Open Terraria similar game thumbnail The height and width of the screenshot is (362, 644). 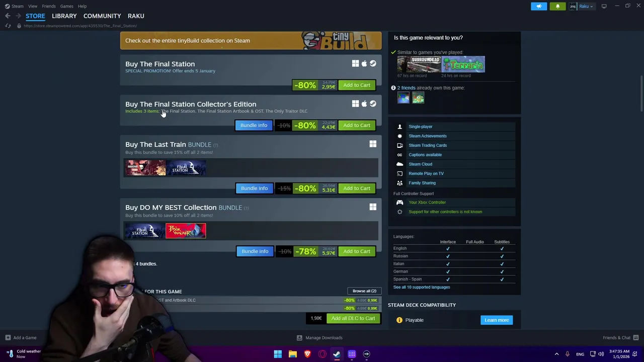[x=463, y=64]
